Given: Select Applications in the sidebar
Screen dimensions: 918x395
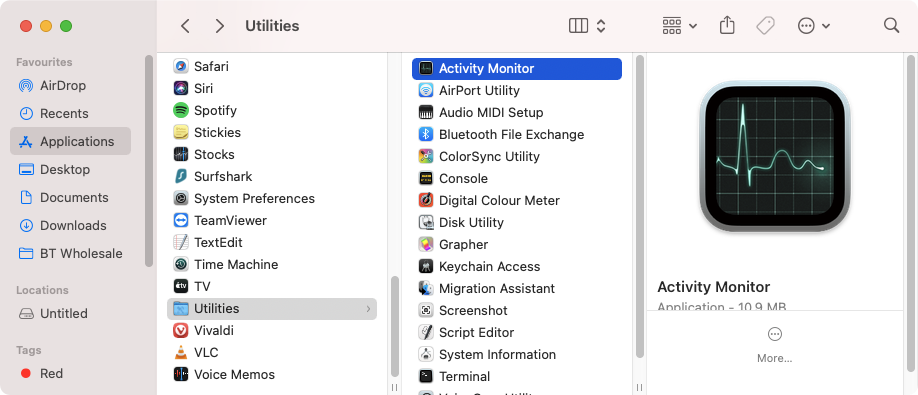Looking at the screenshot, I should (70, 142).
